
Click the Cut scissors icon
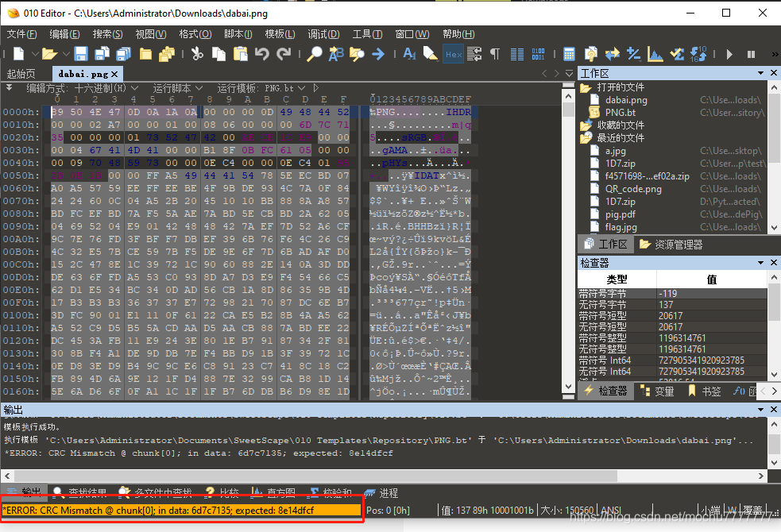point(197,54)
